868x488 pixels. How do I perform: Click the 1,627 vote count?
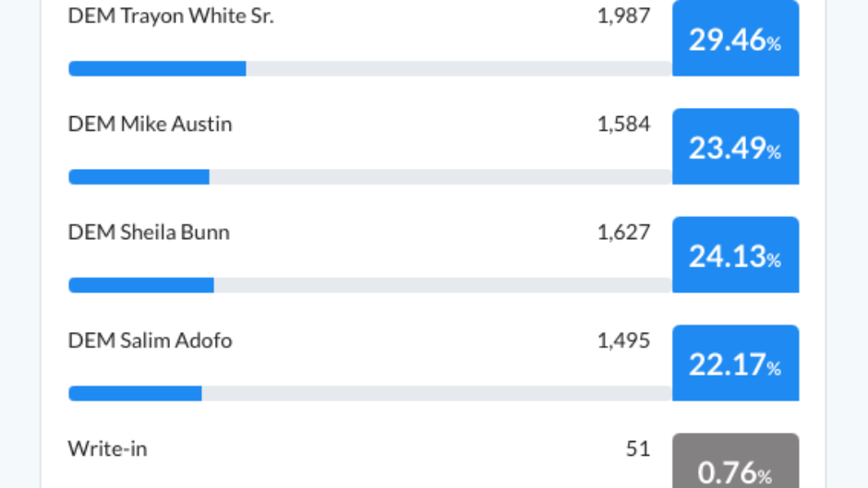pyautogui.click(x=623, y=232)
